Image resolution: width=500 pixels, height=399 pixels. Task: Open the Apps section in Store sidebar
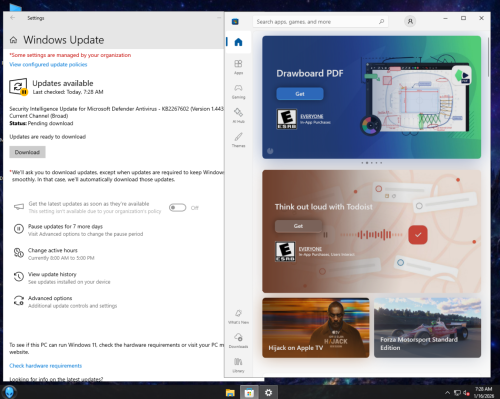click(x=238, y=67)
